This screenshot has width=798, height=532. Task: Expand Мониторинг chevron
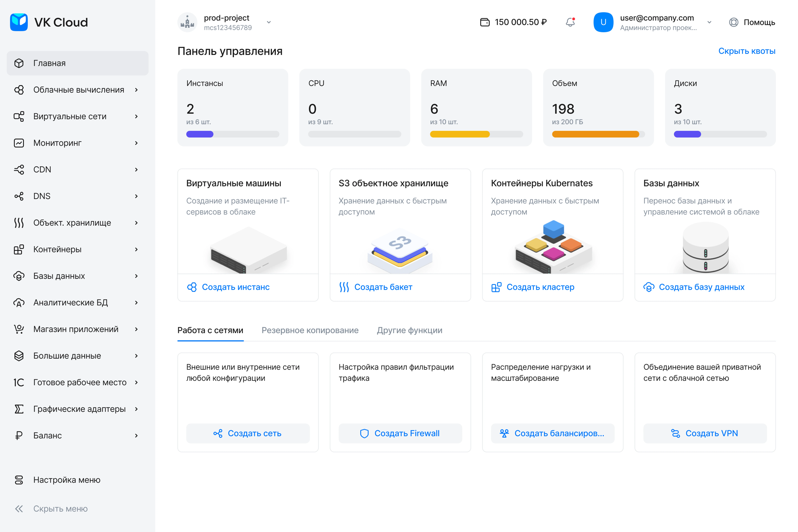tap(136, 143)
